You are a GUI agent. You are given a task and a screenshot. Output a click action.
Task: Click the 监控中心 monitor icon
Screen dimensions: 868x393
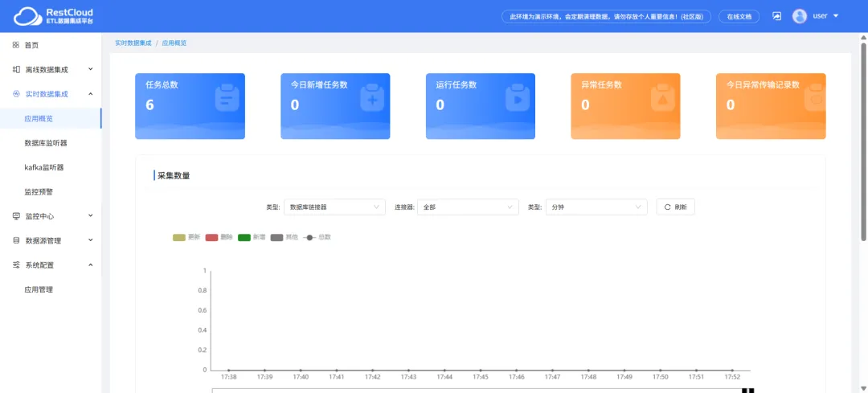[x=16, y=216]
